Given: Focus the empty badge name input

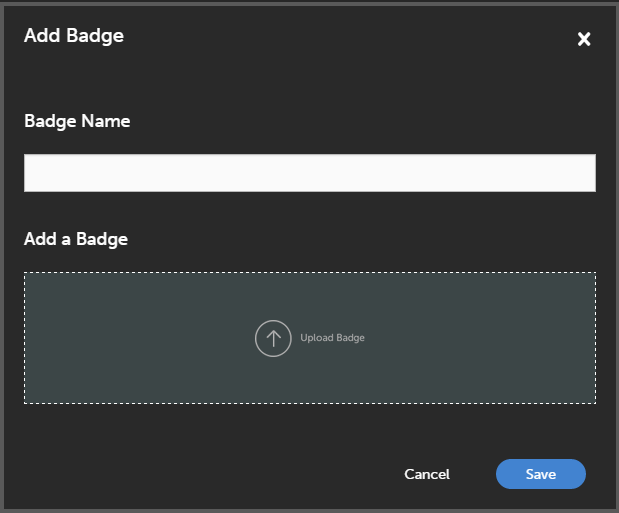Looking at the screenshot, I should 309,173.
